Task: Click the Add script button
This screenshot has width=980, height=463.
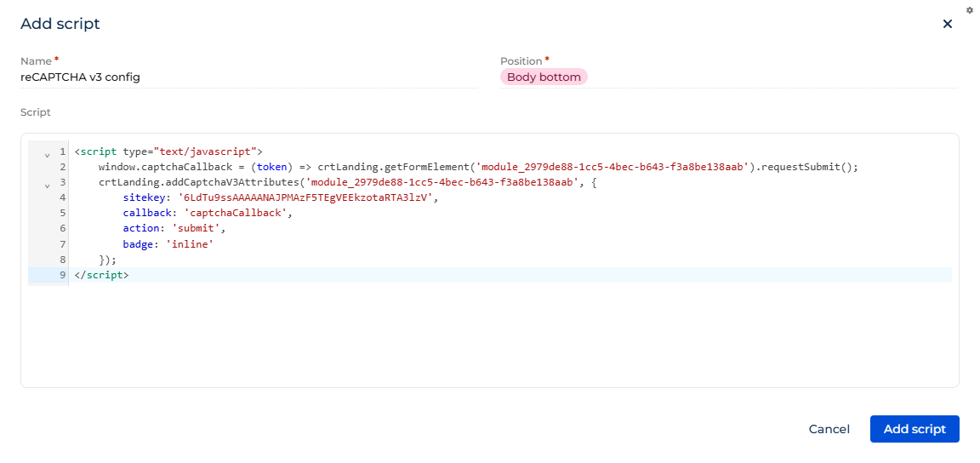Action: point(914,429)
